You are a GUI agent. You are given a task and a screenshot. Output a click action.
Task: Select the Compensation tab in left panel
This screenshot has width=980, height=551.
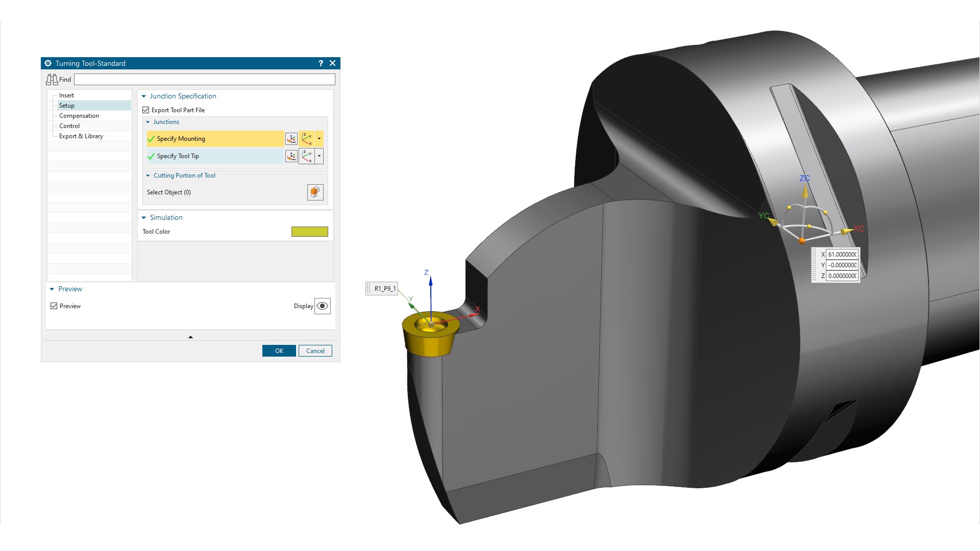click(x=79, y=115)
